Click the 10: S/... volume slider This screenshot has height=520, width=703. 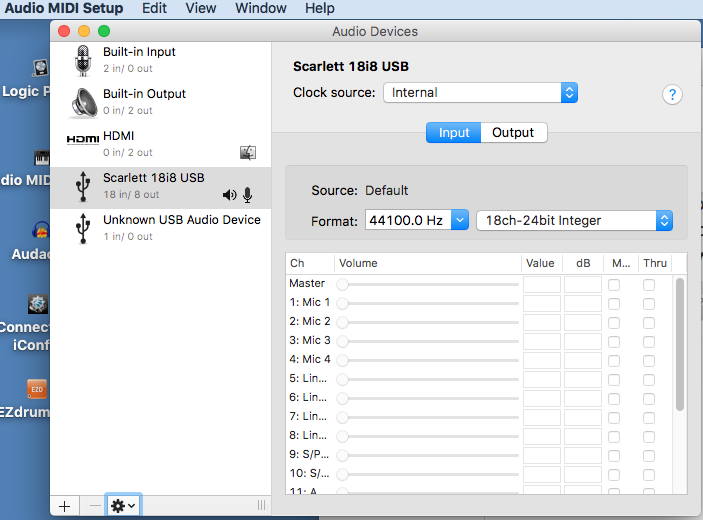tap(428, 474)
